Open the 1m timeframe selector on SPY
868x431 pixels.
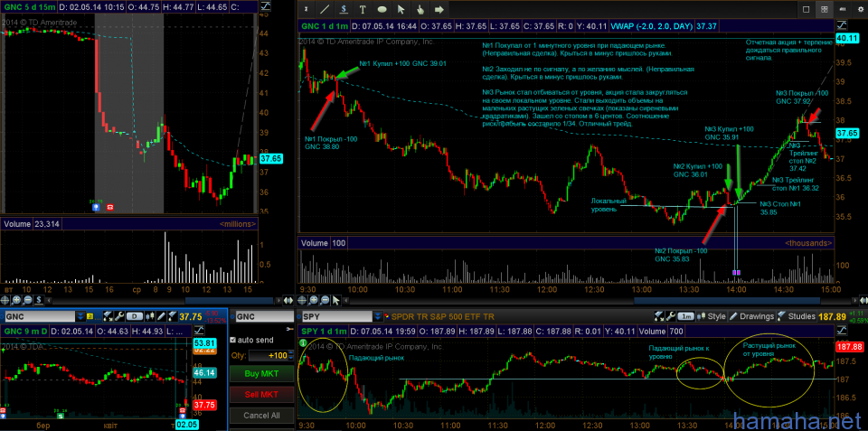[686, 316]
